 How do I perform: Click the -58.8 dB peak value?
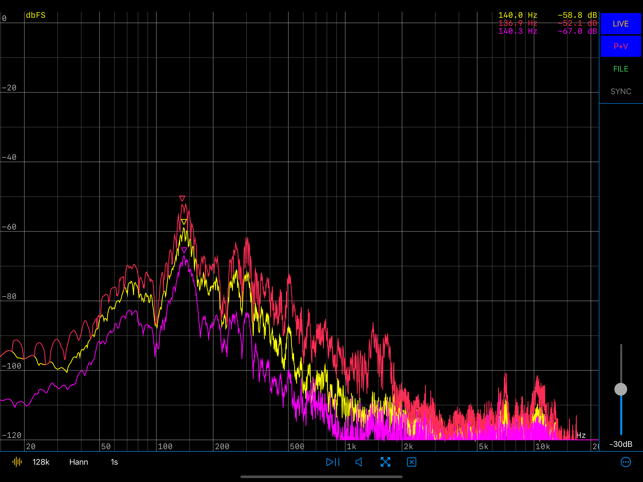tap(577, 15)
